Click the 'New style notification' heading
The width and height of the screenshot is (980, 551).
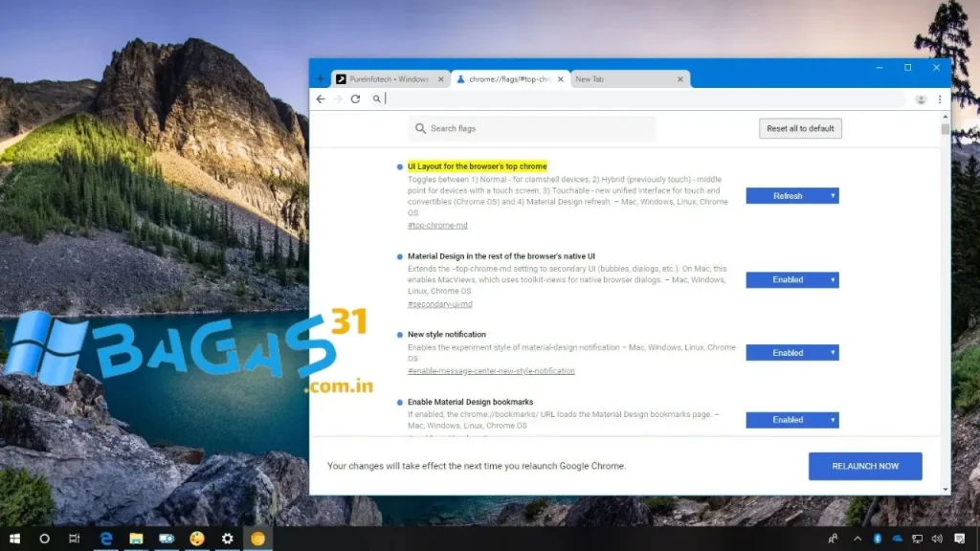click(447, 335)
